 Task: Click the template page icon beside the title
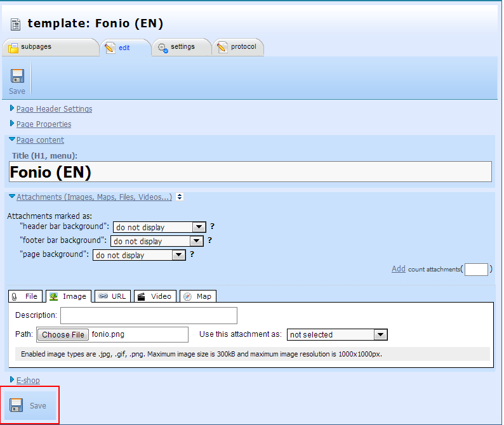[16, 24]
